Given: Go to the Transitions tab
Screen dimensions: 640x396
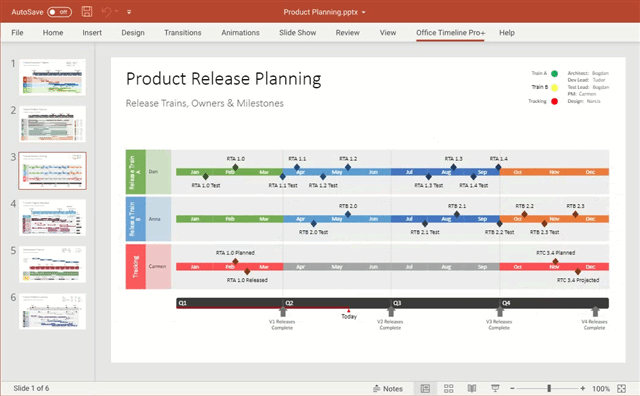Looking at the screenshot, I should pos(182,33).
